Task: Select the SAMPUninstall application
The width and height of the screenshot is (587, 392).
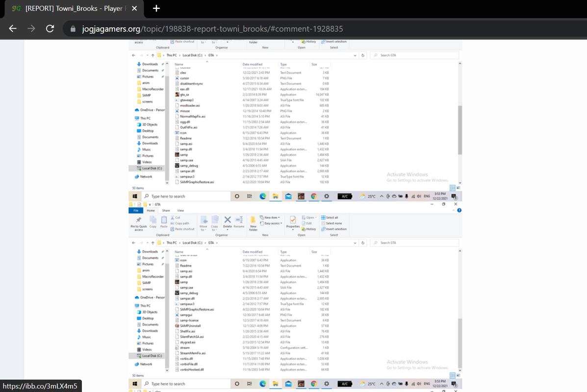Action: click(188, 326)
